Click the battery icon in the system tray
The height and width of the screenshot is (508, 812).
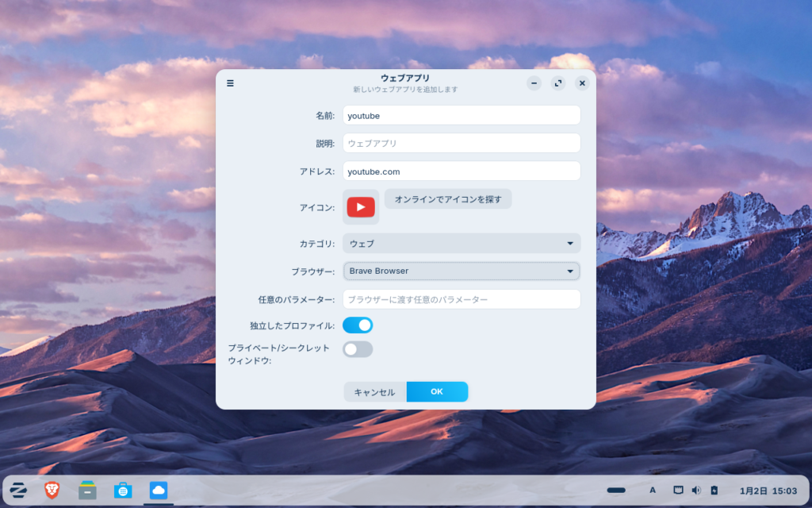(714, 491)
